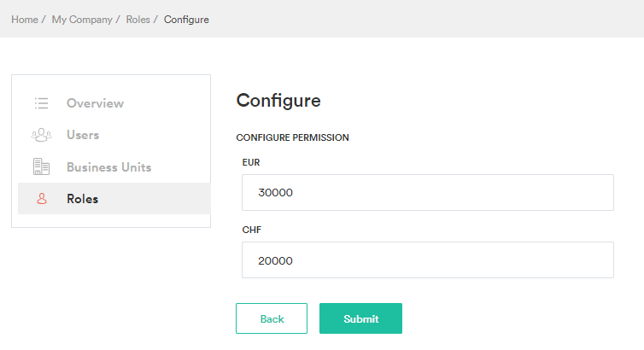Navigate to Home breadcrumb
The image size is (644, 350).
pyautogui.click(x=25, y=20)
